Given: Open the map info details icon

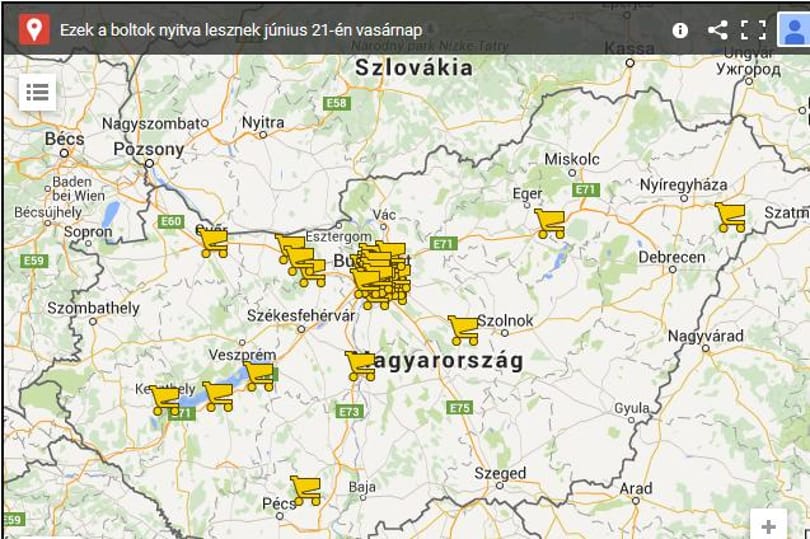Looking at the screenshot, I should pyautogui.click(x=680, y=30).
